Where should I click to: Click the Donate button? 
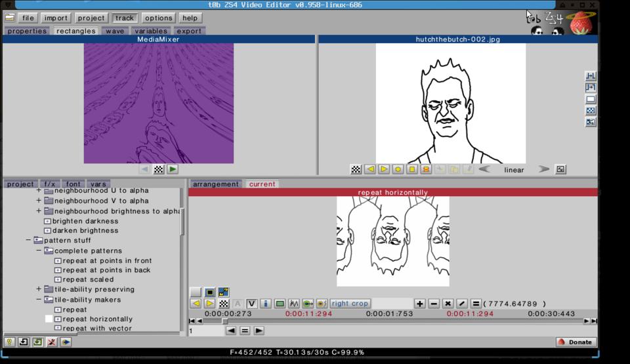click(576, 342)
